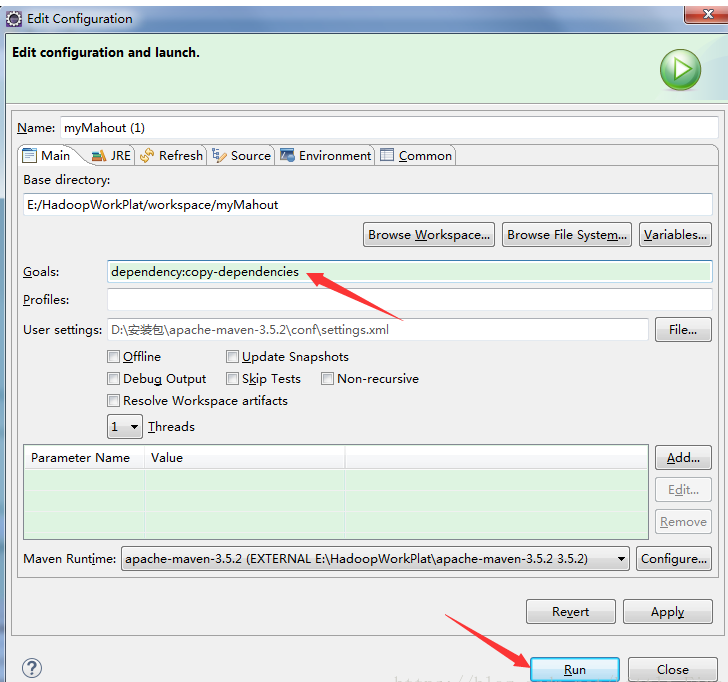The height and width of the screenshot is (682, 728).
Task: Open the Source tab
Action: click(241, 156)
